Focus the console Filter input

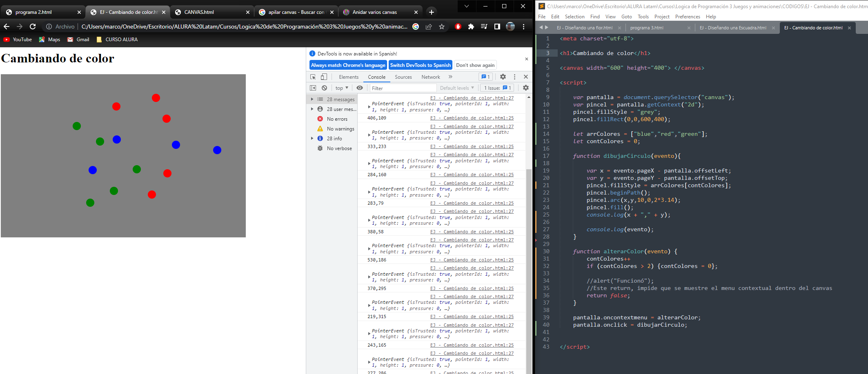click(403, 88)
